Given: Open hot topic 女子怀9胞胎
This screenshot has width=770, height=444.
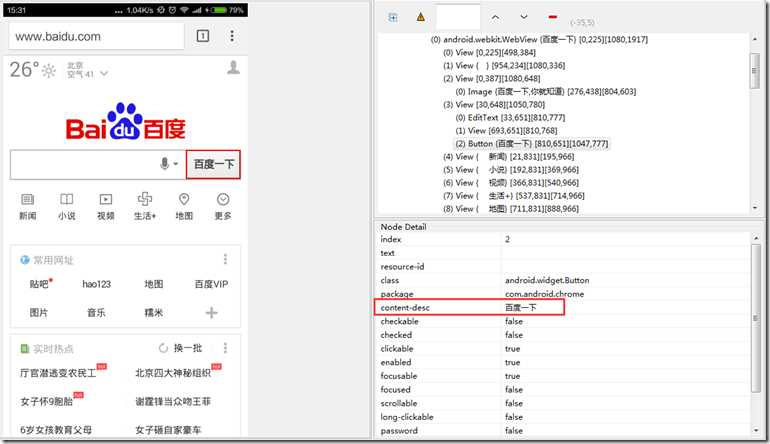Looking at the screenshot, I should coord(46,401).
